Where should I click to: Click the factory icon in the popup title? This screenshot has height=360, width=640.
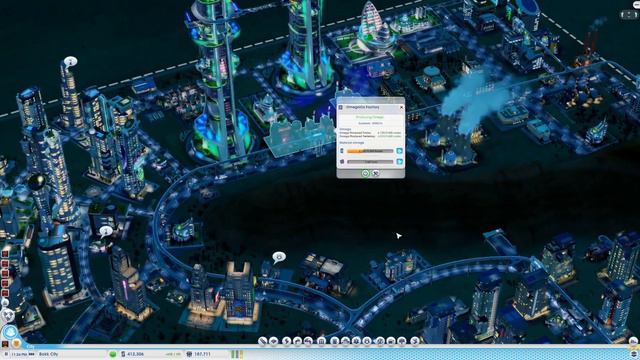[x=340, y=107]
